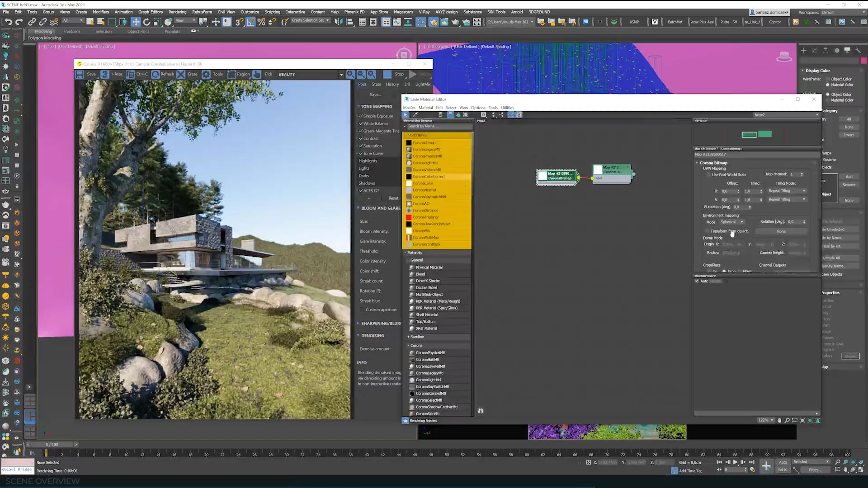The image size is (868, 488).
Task: Click the play animation button
Action: tap(736, 462)
